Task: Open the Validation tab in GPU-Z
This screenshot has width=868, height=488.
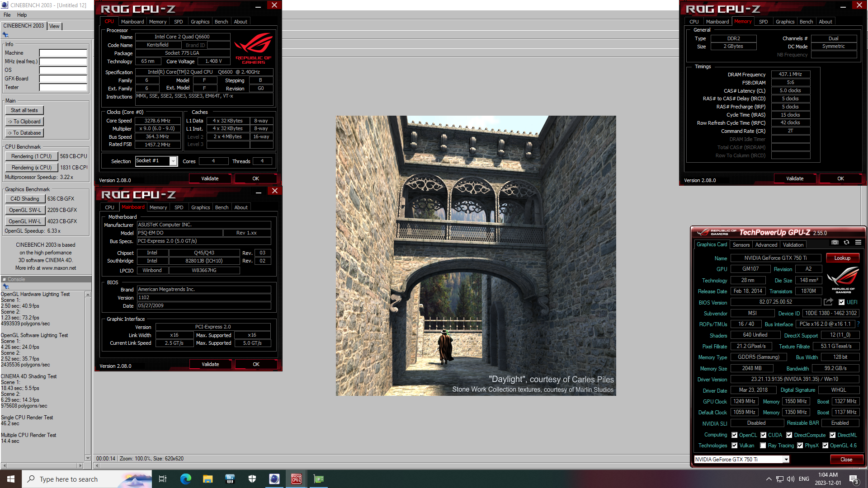Action: 793,245
